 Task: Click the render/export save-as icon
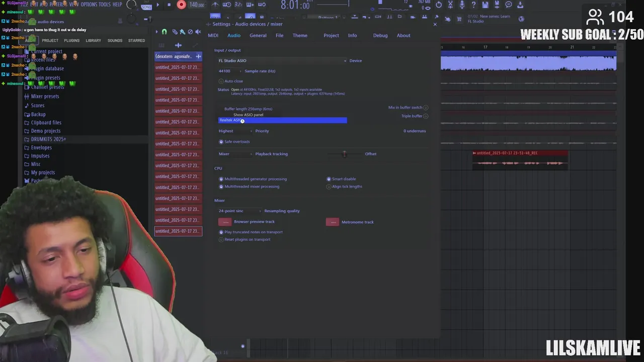(497, 5)
